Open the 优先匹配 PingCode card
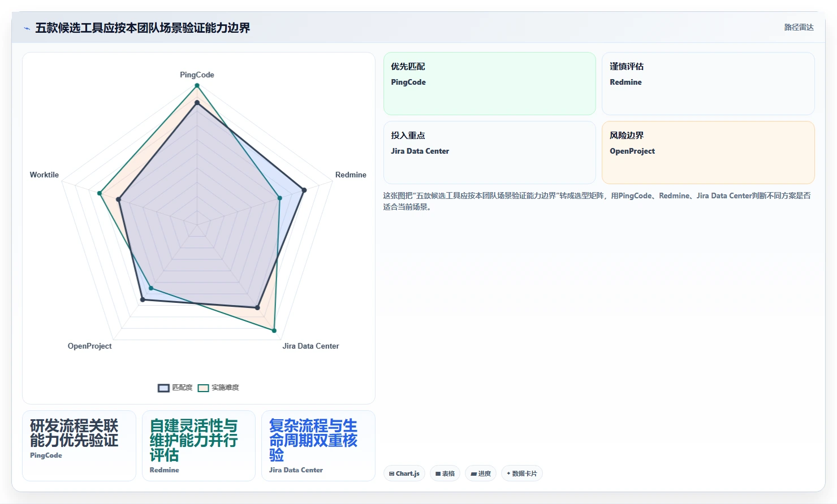The height and width of the screenshot is (504, 837). (490, 84)
